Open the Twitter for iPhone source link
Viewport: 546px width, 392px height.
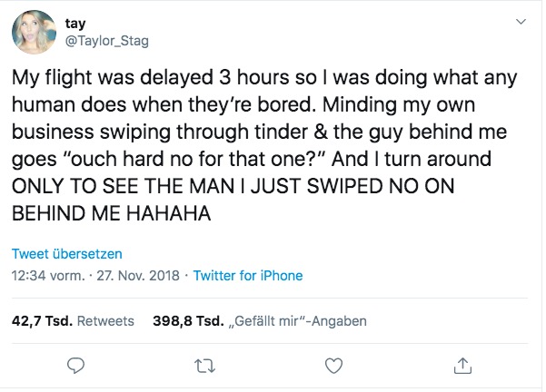[248, 276]
